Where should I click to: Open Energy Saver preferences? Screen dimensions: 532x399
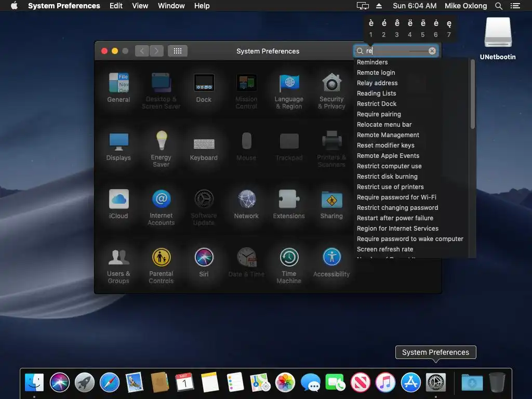click(x=161, y=149)
